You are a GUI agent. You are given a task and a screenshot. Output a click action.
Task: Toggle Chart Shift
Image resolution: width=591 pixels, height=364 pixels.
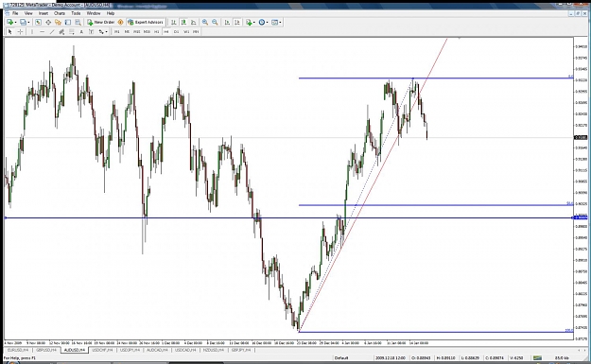(237, 23)
